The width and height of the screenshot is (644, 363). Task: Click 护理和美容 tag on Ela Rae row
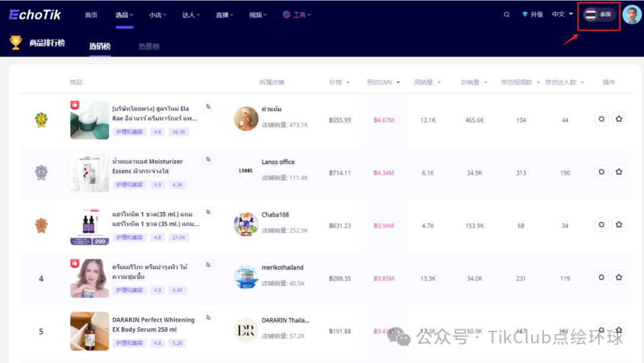click(129, 132)
